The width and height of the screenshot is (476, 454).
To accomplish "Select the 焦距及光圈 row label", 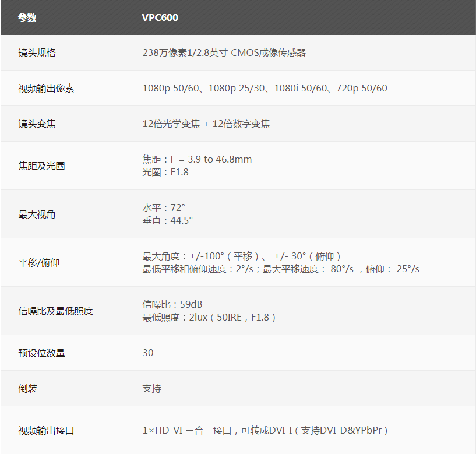I will (42, 166).
